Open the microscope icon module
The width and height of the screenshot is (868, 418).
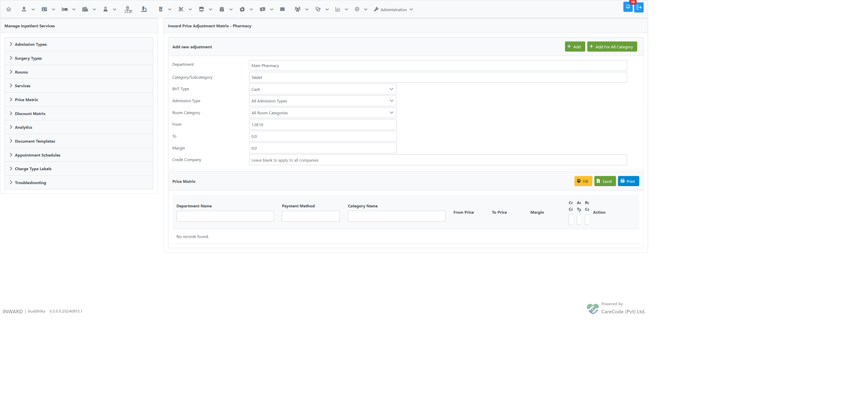tap(144, 9)
